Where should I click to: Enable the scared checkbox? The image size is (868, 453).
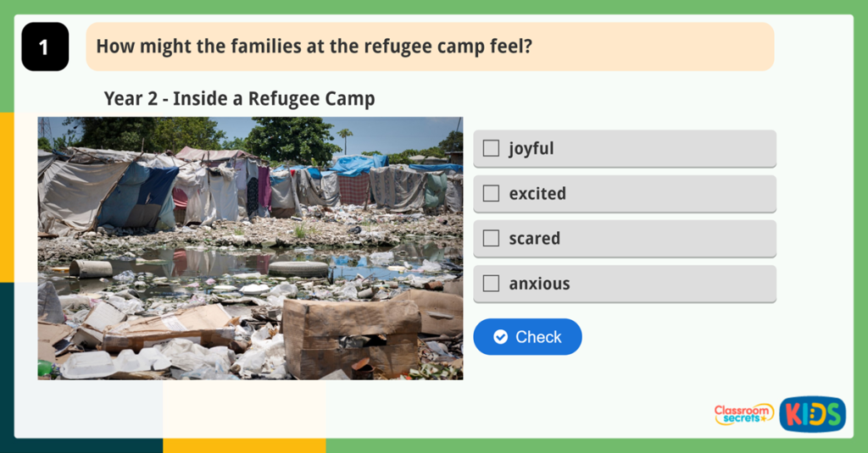click(x=491, y=238)
